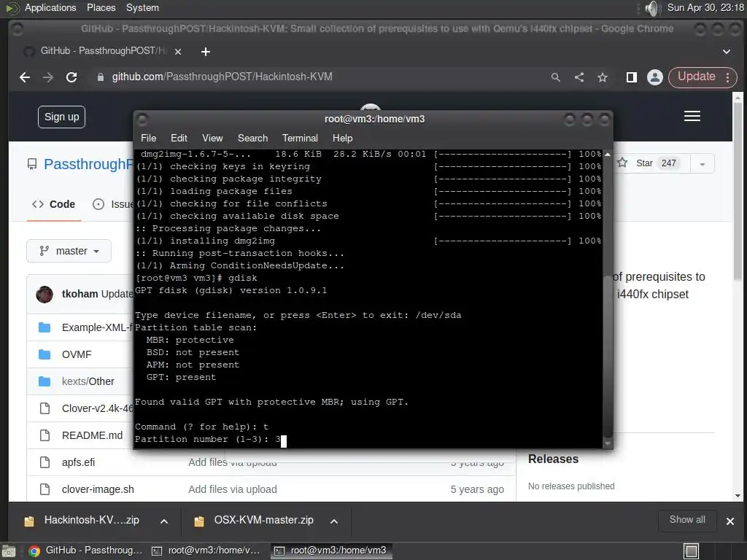Open the Example-XML folder icon

[44, 327]
